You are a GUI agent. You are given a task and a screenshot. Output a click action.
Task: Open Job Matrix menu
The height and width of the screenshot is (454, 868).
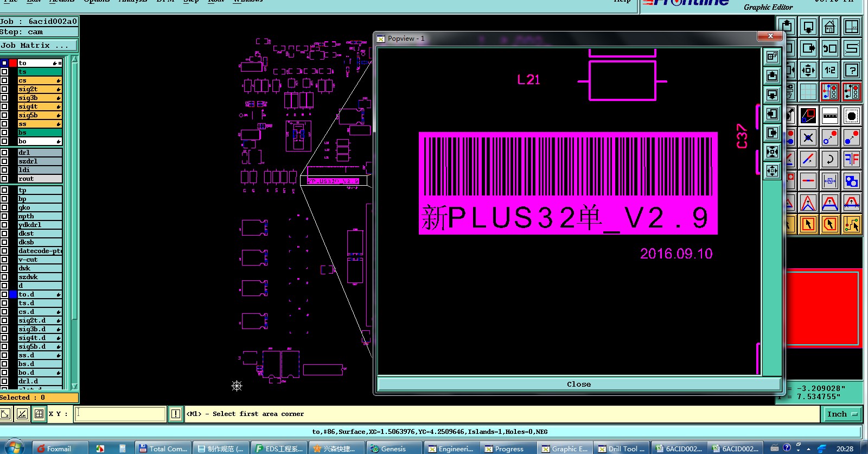[x=39, y=46]
